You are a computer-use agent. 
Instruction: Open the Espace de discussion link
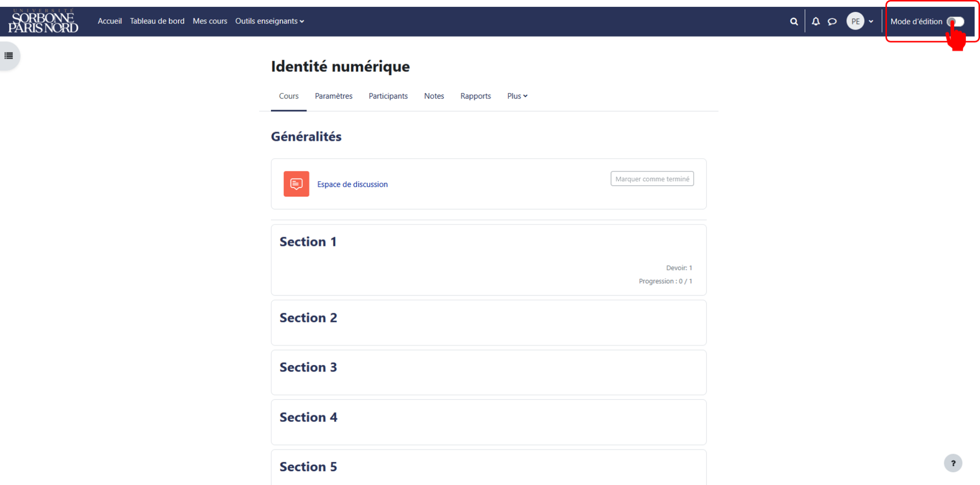[352, 184]
